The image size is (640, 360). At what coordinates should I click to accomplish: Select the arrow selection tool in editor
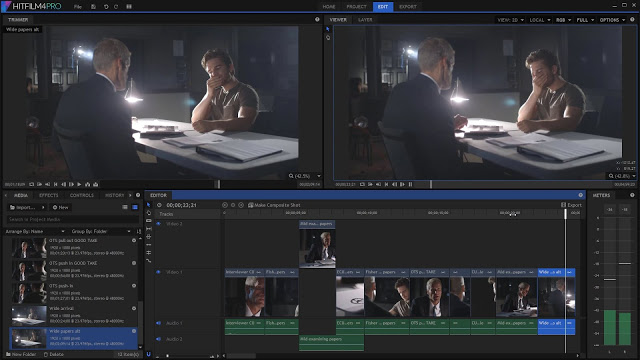point(149,205)
